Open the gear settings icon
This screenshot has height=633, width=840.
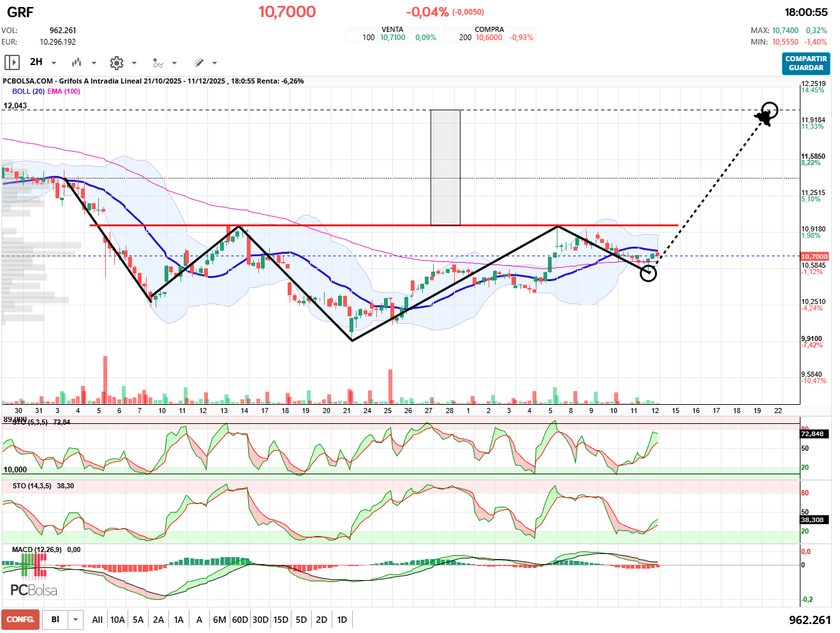tap(116, 62)
